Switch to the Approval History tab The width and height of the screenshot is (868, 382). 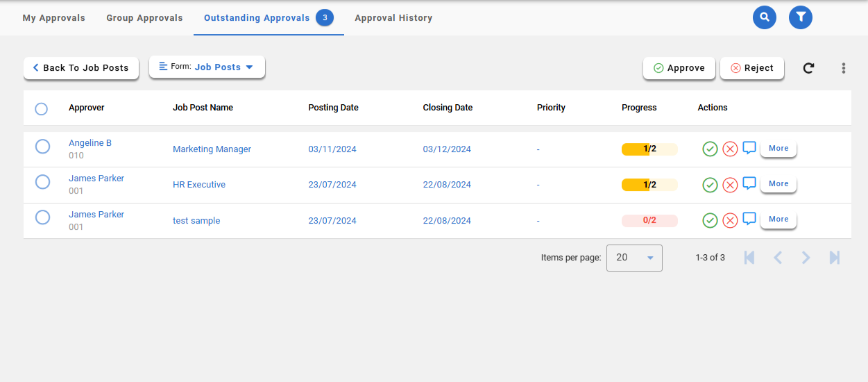click(393, 18)
